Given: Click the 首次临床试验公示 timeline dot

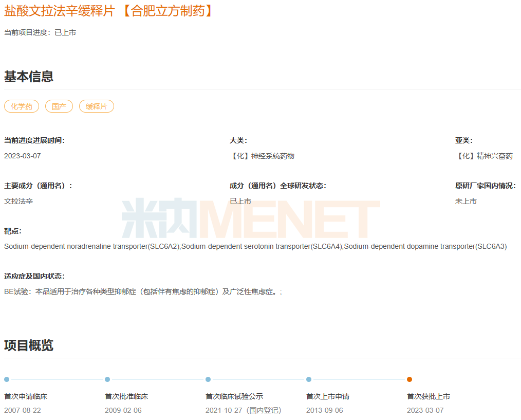Looking at the screenshot, I should [208, 379].
